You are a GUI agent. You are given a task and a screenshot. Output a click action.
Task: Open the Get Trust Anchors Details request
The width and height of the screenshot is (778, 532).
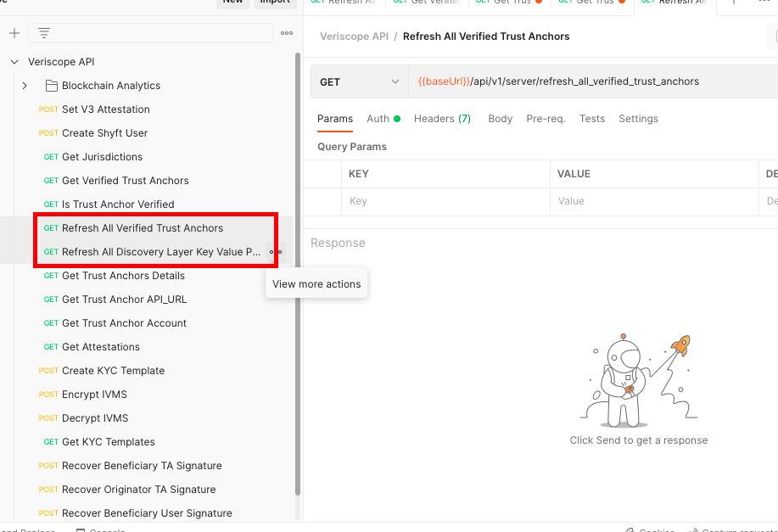[123, 276]
